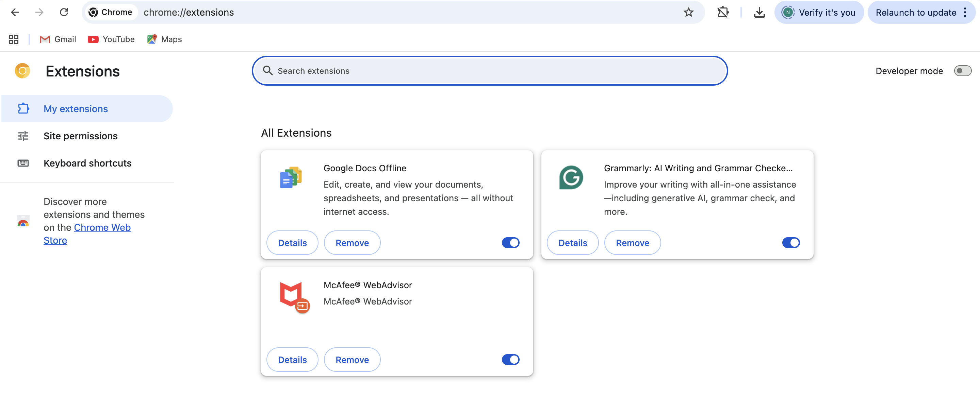Image resolution: width=980 pixels, height=399 pixels.
Task: Open the Chrome three-dot menu
Action: click(965, 12)
